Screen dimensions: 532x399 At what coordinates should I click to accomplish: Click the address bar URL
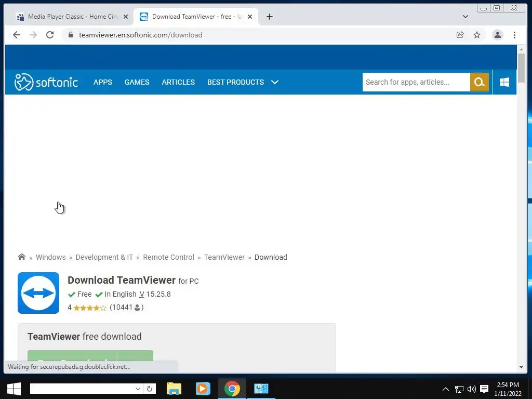[140, 35]
